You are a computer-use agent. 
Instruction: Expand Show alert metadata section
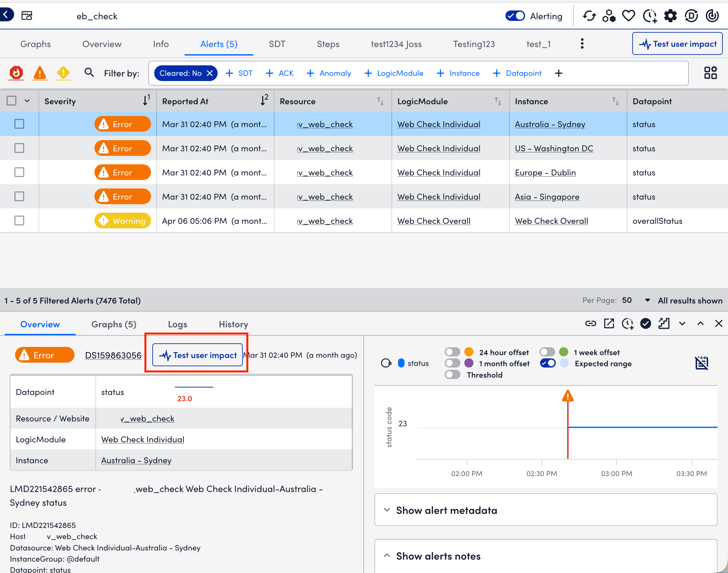coord(545,510)
